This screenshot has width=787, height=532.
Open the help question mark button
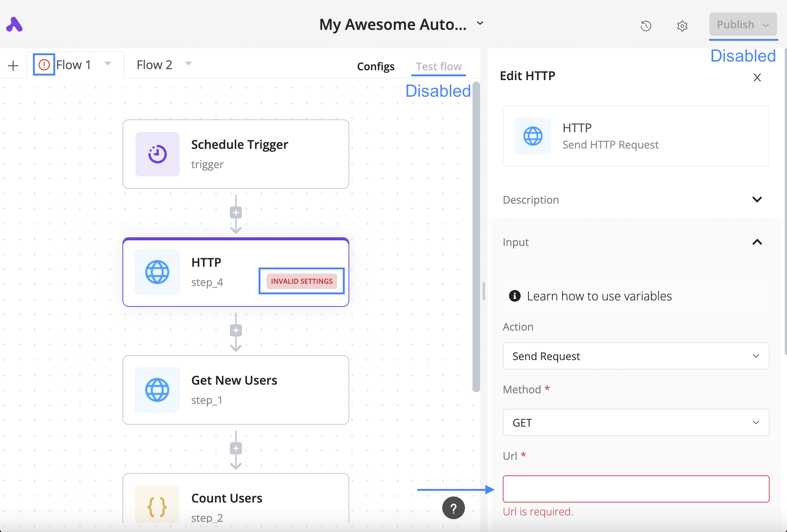click(453, 508)
